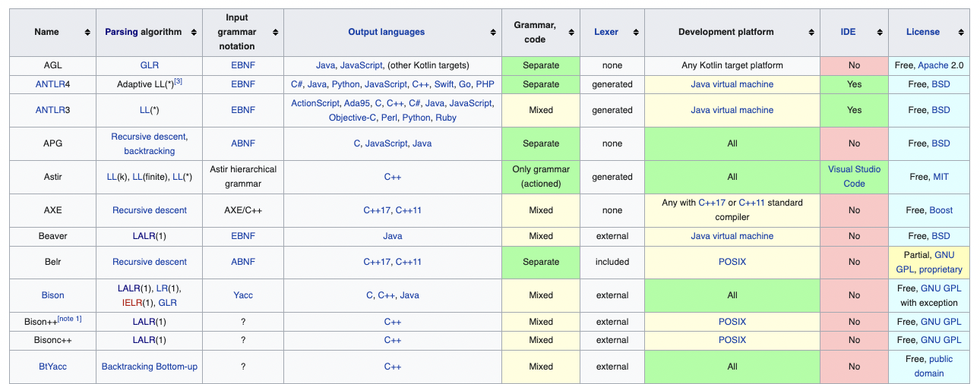Open footnote [3] in ANTLR4 row
The height and width of the screenshot is (384, 980).
(x=178, y=81)
